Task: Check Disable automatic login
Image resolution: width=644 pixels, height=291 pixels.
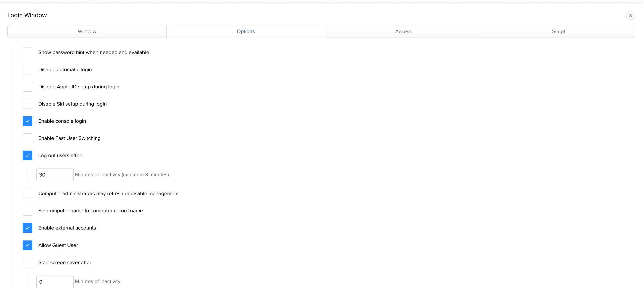Action: click(27, 69)
